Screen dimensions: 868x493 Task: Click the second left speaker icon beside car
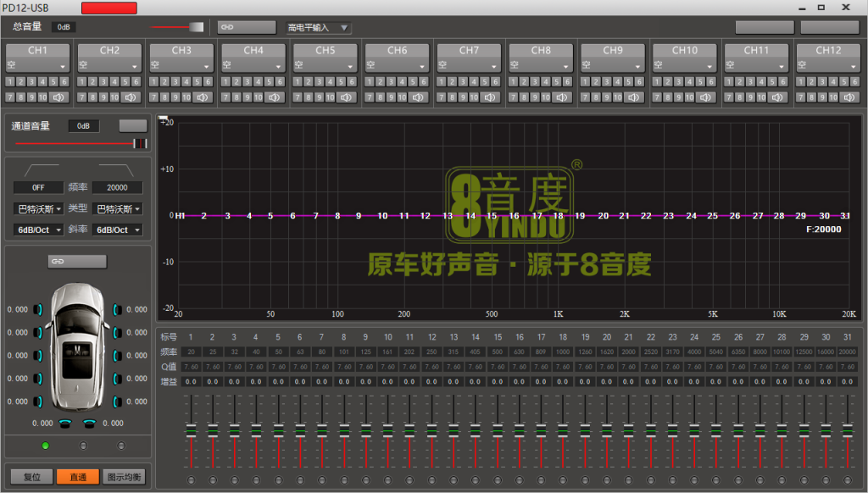tap(37, 333)
